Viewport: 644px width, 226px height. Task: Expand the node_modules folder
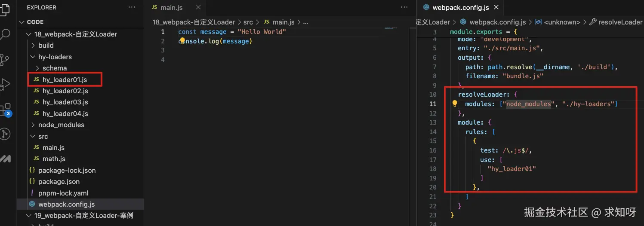[x=61, y=125]
